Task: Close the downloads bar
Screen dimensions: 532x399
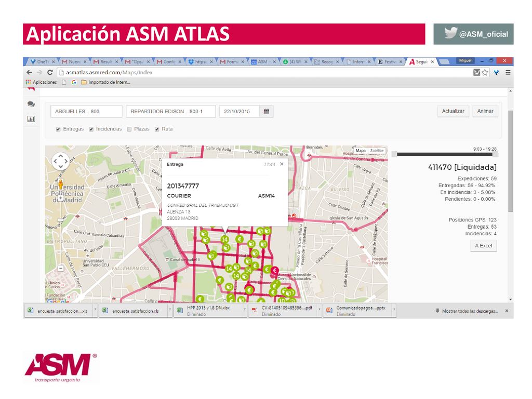Action: tap(507, 311)
